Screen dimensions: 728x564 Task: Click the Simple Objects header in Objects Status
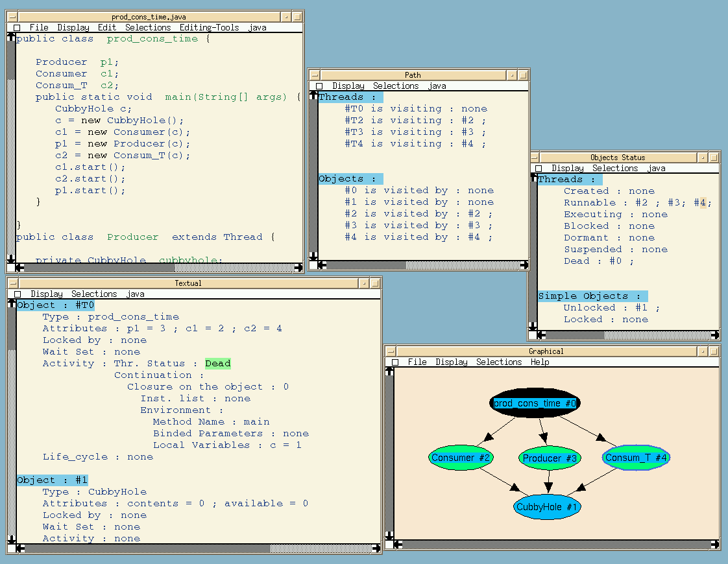coord(592,296)
